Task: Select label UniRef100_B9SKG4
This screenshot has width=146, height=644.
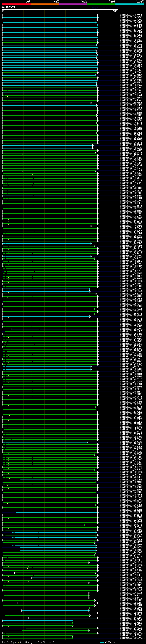Action: 131,48
